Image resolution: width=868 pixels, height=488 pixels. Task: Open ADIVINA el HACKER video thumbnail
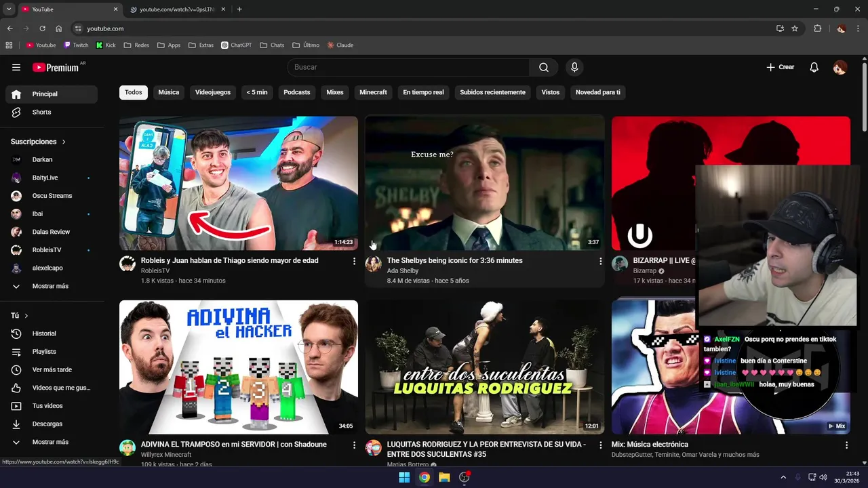[239, 367]
